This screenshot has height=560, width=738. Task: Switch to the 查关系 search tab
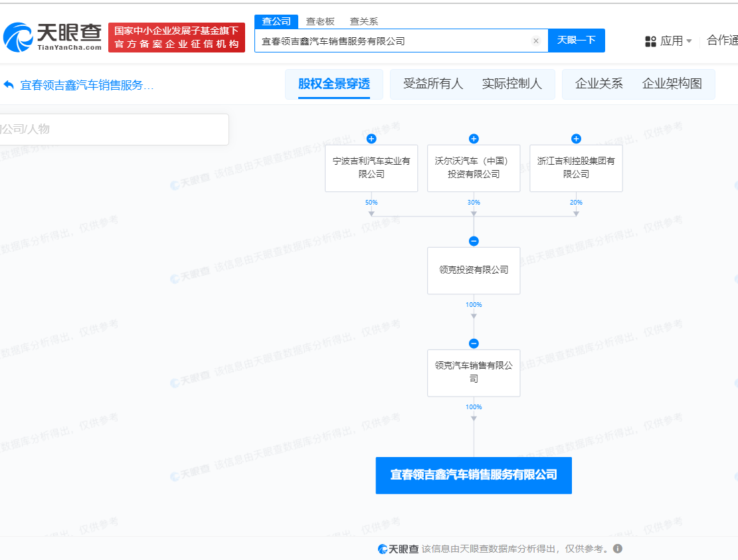364,21
